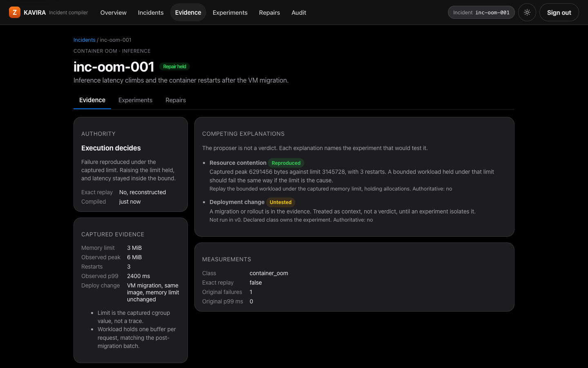Click the Reproduced badge on Resource contention
Screen dimensions: 588x368
286,163
